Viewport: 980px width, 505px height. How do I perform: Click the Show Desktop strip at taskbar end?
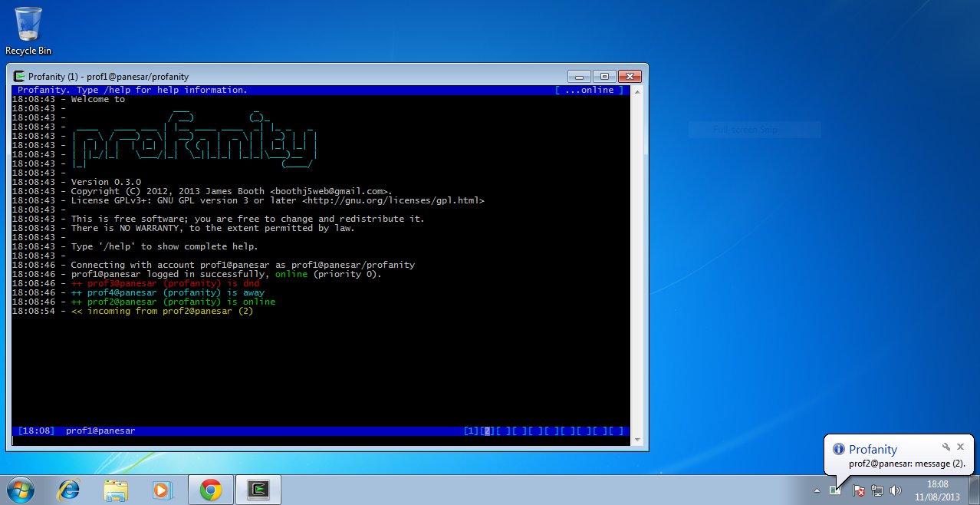pos(975,490)
